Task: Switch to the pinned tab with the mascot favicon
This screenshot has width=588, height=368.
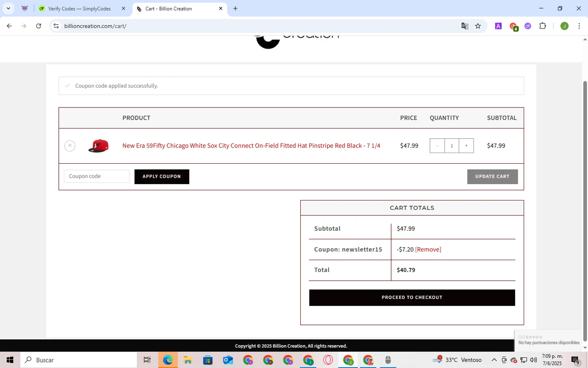Action: click(x=25, y=8)
